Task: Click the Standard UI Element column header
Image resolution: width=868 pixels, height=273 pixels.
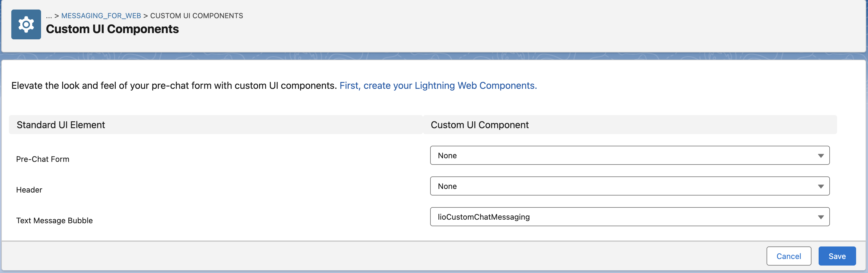Action: pos(61,125)
